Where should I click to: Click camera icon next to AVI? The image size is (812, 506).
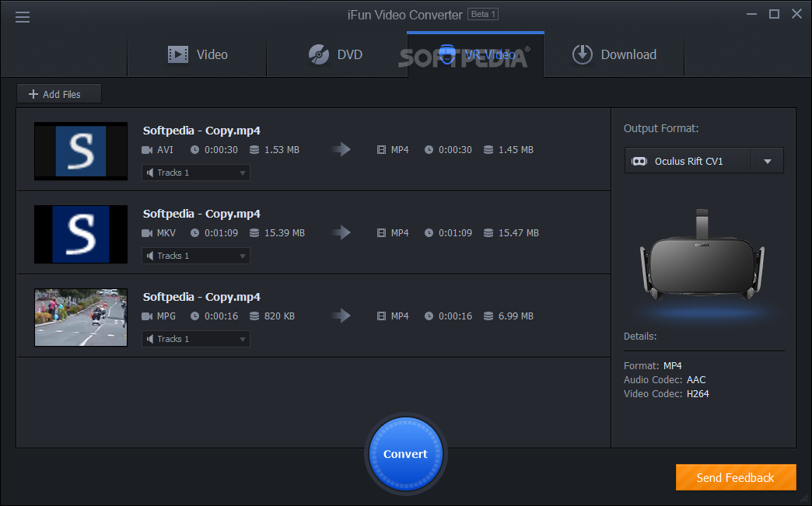point(147,150)
